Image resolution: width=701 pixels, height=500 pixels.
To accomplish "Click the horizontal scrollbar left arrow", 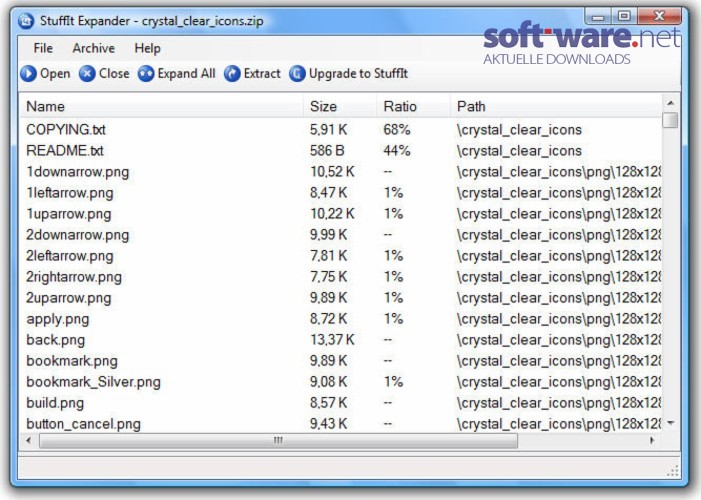I will [x=29, y=441].
